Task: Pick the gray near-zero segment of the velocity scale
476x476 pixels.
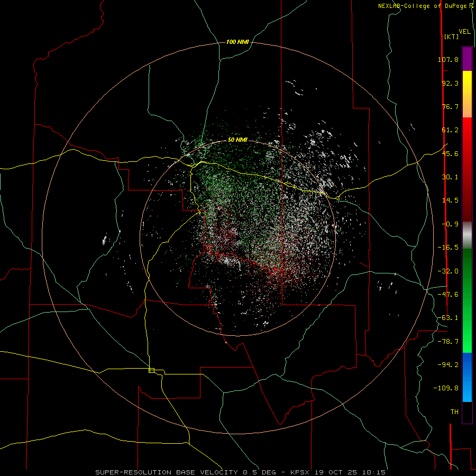Action: tap(467, 235)
